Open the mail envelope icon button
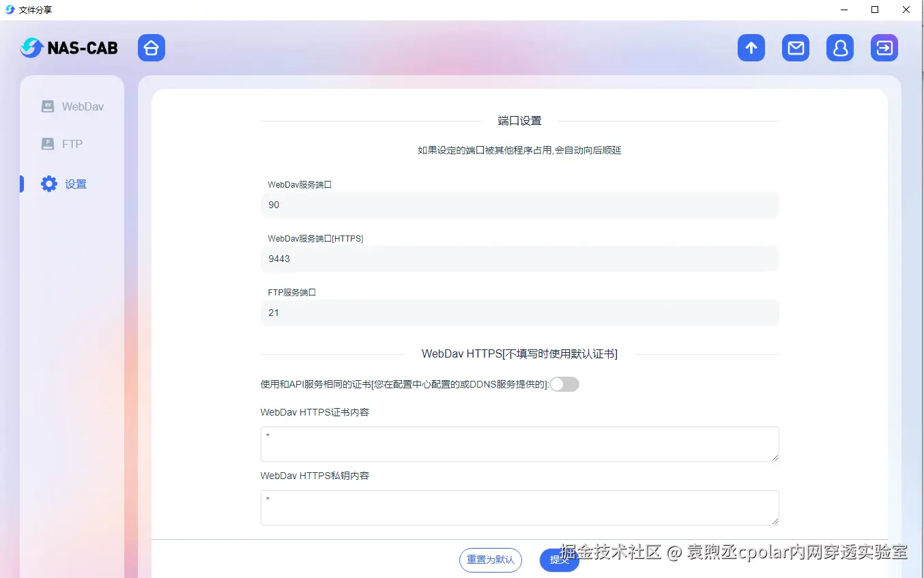The height and width of the screenshot is (578, 924). pos(796,48)
